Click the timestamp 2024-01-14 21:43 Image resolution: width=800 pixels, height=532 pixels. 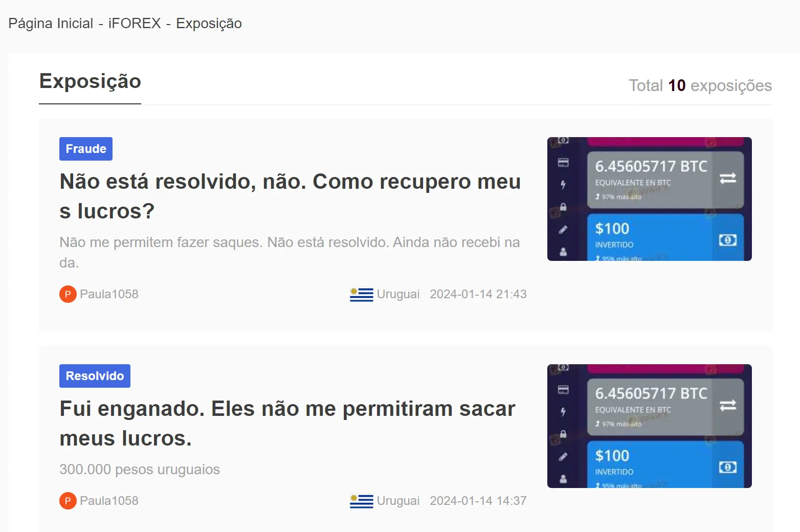tap(478, 294)
